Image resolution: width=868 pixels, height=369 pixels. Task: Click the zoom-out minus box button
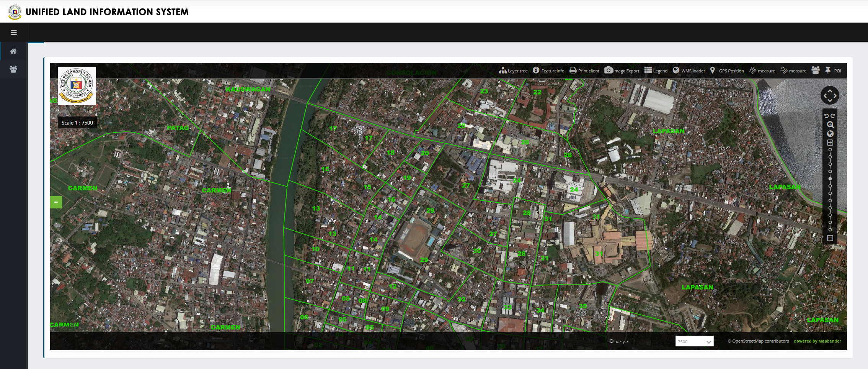point(830,238)
